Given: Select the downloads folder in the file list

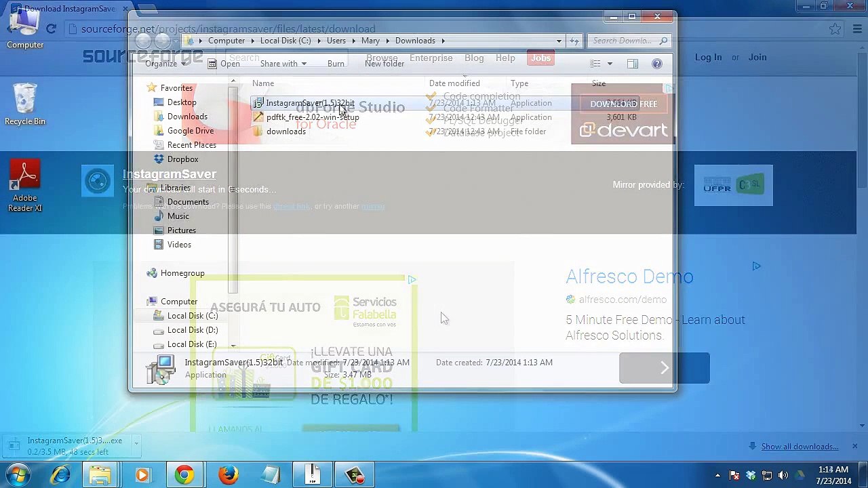Looking at the screenshot, I should [x=286, y=131].
